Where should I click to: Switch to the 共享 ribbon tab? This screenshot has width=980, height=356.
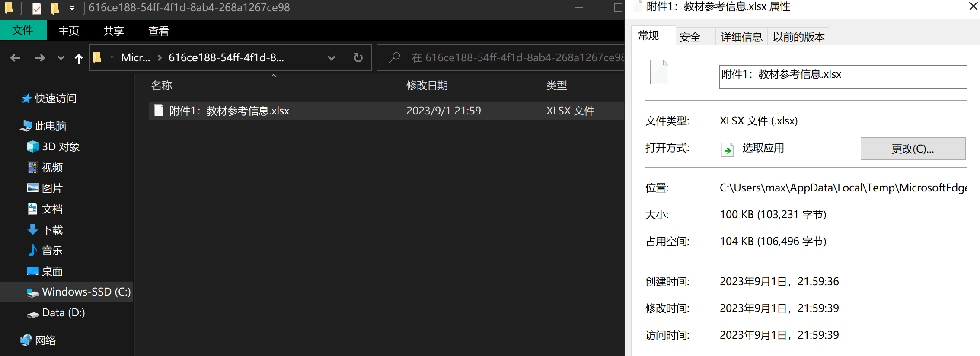pos(114,31)
